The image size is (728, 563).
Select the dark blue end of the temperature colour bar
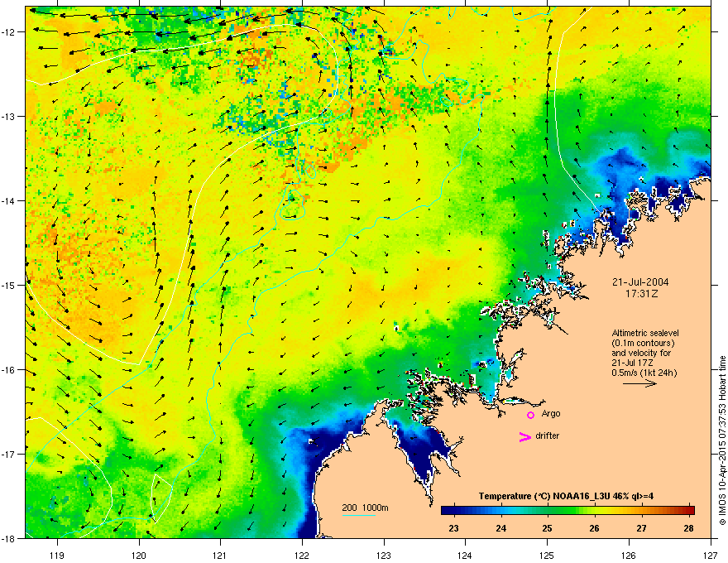click(x=447, y=510)
